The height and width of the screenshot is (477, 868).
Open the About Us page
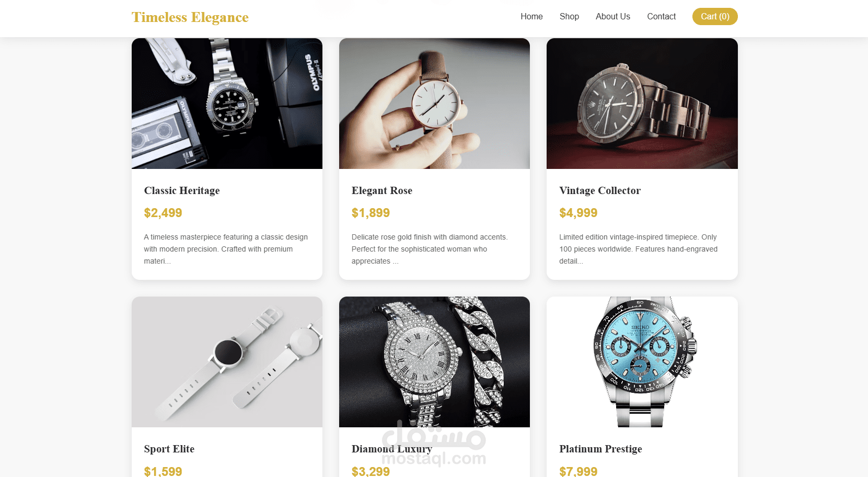613,17
